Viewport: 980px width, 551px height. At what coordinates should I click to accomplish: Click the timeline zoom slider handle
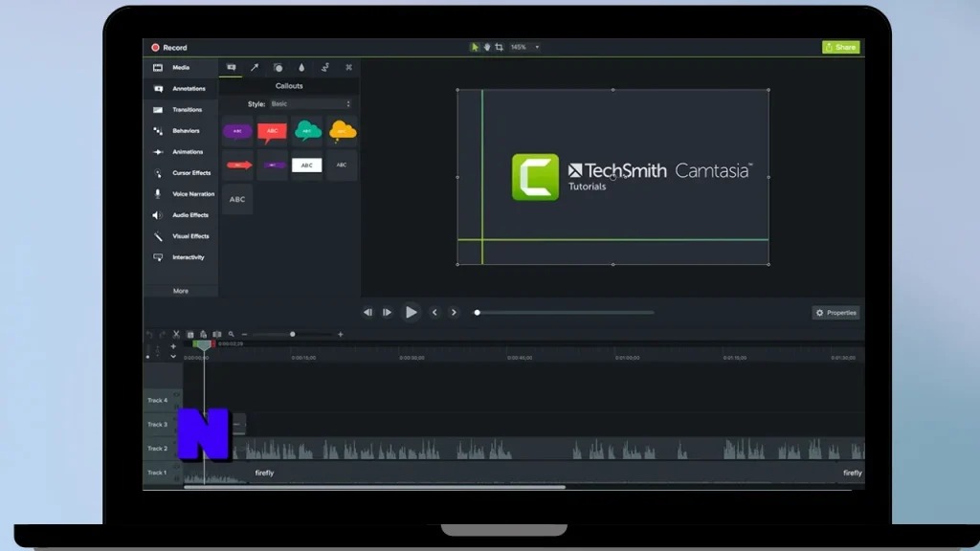point(293,334)
